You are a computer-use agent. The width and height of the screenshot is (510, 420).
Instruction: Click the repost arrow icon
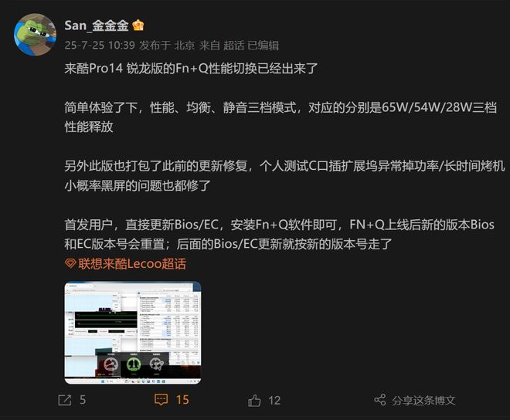pos(65,400)
